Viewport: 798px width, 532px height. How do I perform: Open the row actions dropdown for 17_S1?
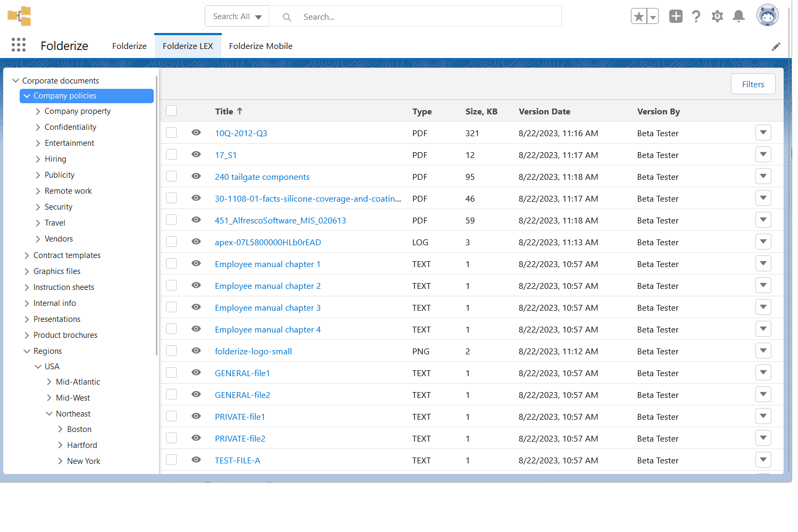763,154
